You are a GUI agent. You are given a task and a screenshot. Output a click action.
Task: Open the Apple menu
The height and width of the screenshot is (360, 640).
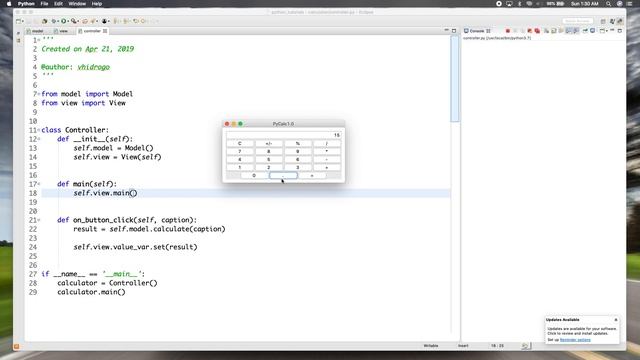coord(9,4)
